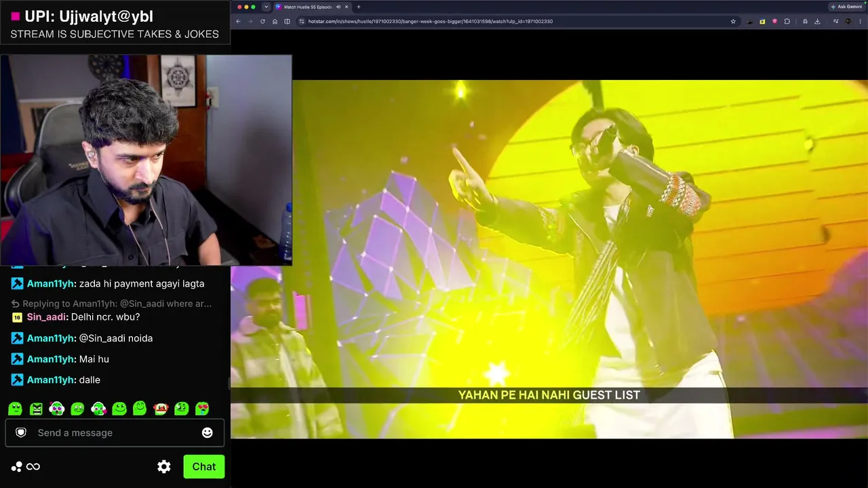Click the Ask Gemini button
The width and height of the screenshot is (868, 488).
[847, 7]
